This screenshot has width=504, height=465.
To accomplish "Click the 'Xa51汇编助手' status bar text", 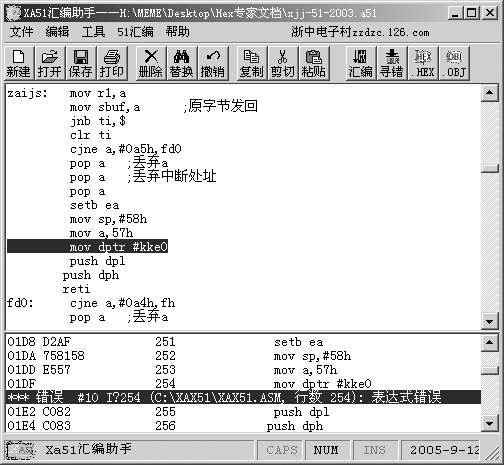I will [89, 449].
